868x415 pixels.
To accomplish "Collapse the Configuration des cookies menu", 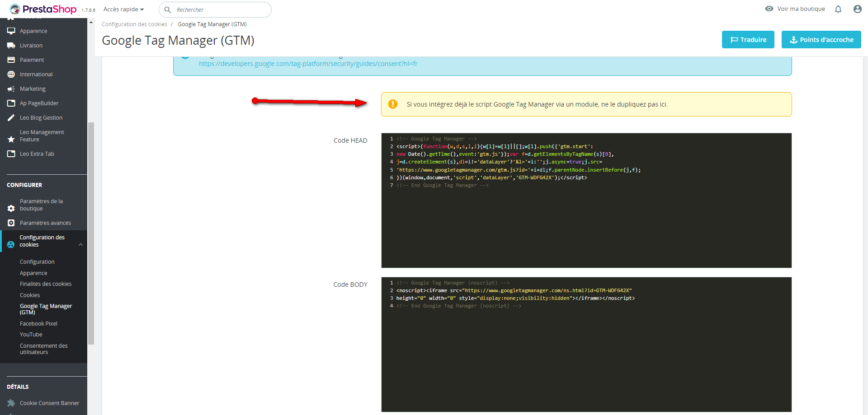I will [x=80, y=245].
